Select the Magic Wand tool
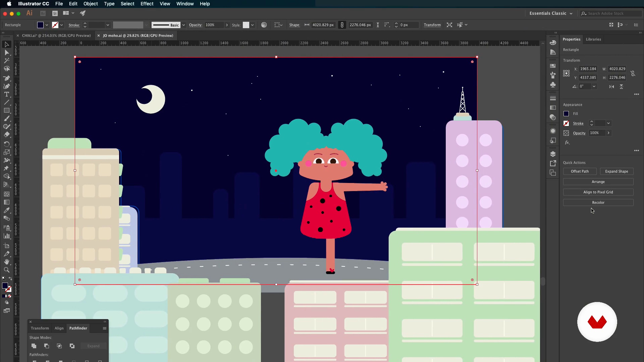644x362 pixels. click(x=6, y=61)
